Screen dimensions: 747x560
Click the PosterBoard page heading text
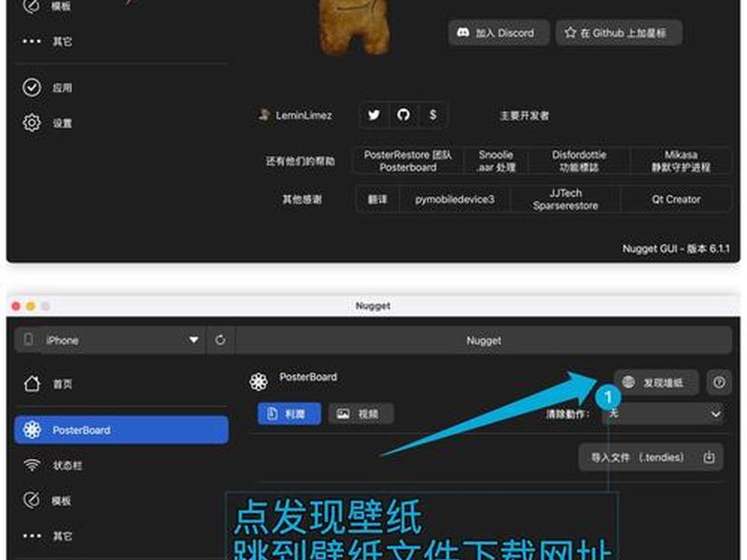tap(308, 377)
